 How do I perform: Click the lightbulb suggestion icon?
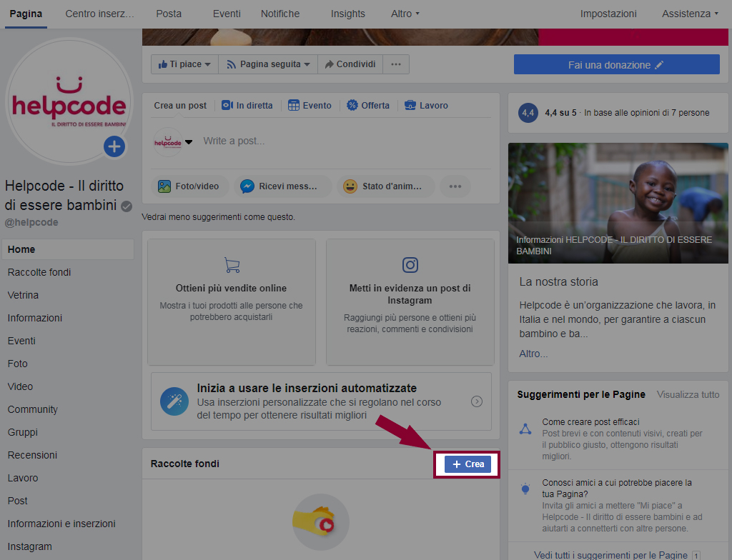(525, 489)
